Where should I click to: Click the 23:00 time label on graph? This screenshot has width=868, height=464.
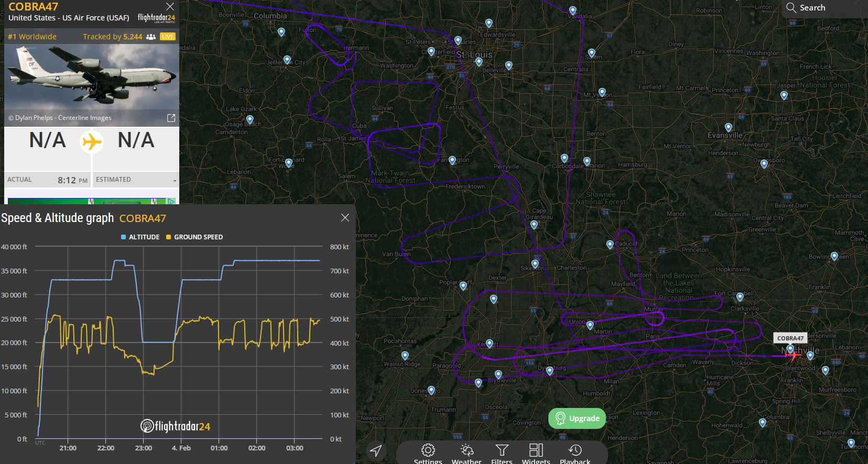[x=144, y=448]
